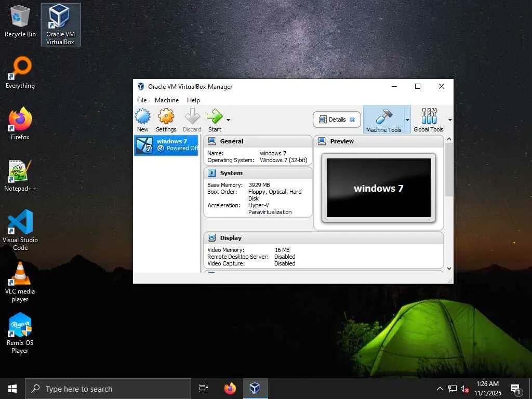This screenshot has width=532, height=399.
Task: Select the Machine Tools hammer icon
Action: pos(384,117)
